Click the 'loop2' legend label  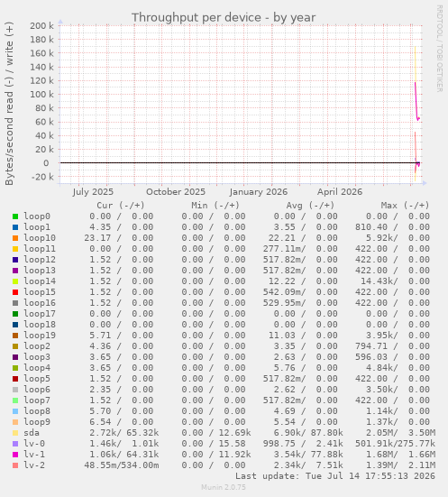point(37,345)
